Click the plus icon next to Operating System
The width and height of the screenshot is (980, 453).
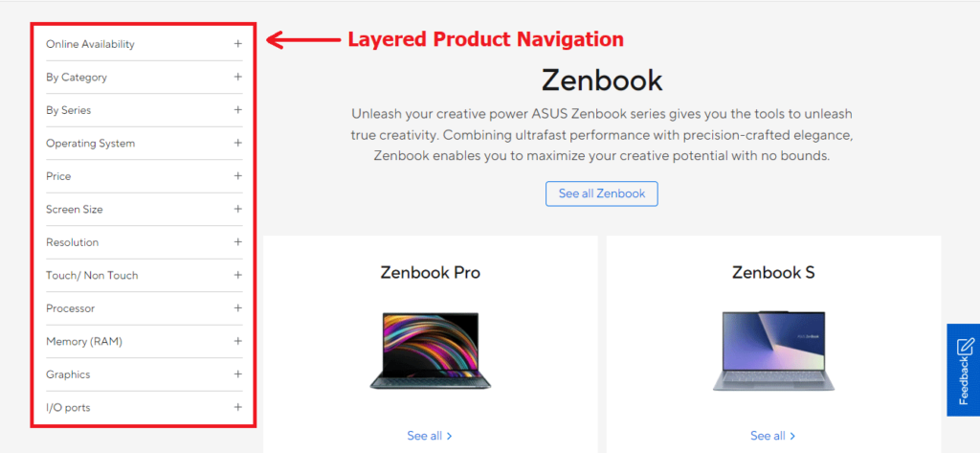[x=238, y=143]
